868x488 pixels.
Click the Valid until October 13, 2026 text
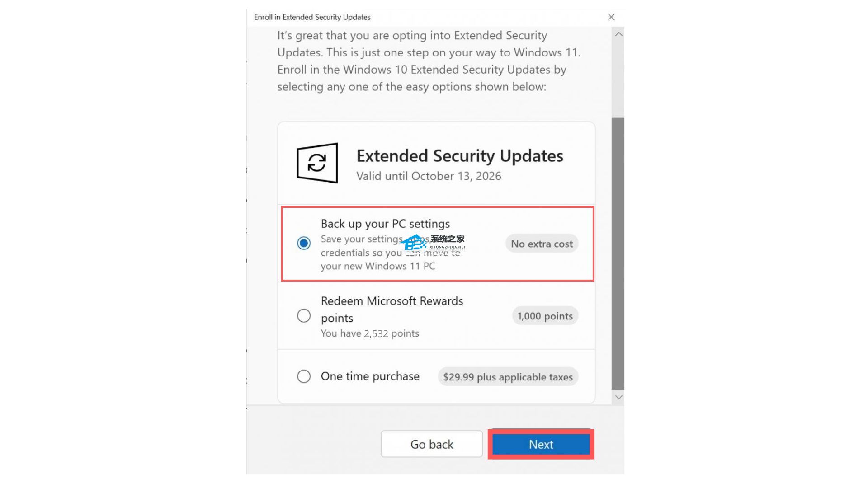(429, 176)
